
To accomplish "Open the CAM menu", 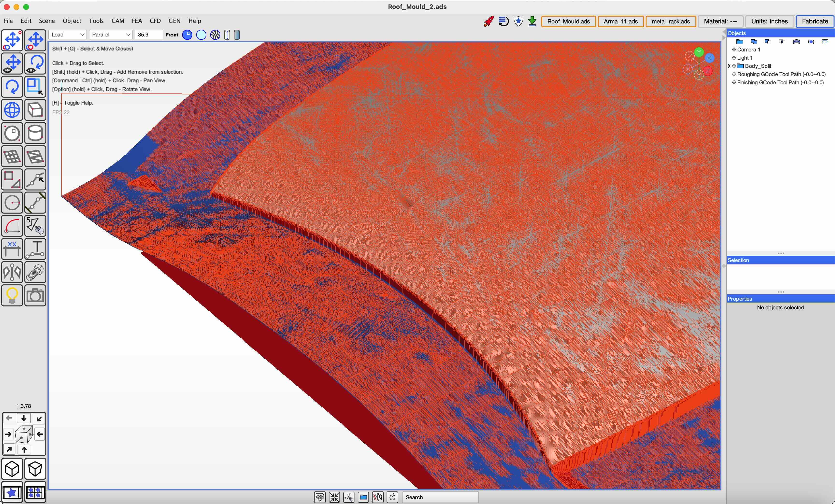I will [x=118, y=21].
